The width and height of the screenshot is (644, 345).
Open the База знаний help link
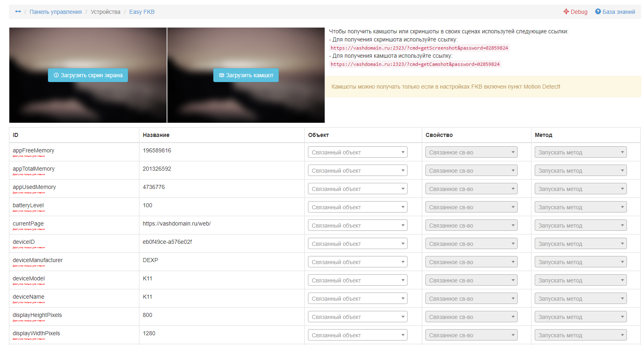(615, 12)
